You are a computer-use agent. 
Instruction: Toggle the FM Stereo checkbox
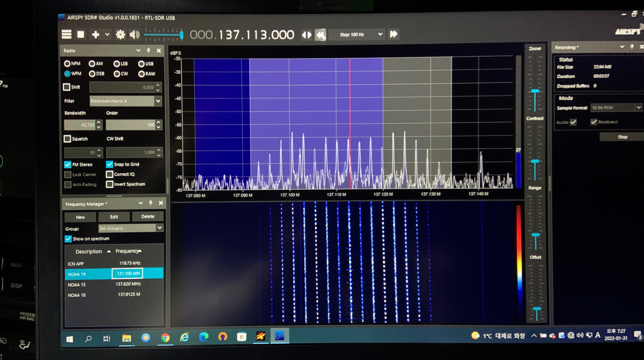68,164
